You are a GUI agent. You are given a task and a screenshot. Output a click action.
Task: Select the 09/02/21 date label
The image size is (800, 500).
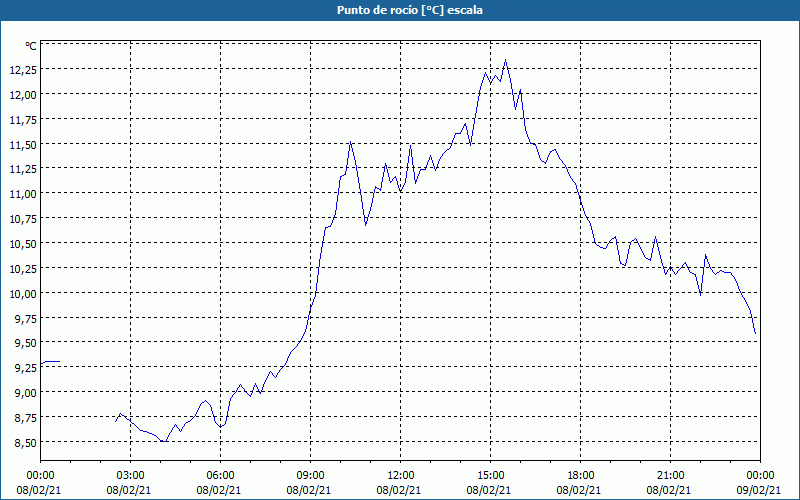point(760,490)
